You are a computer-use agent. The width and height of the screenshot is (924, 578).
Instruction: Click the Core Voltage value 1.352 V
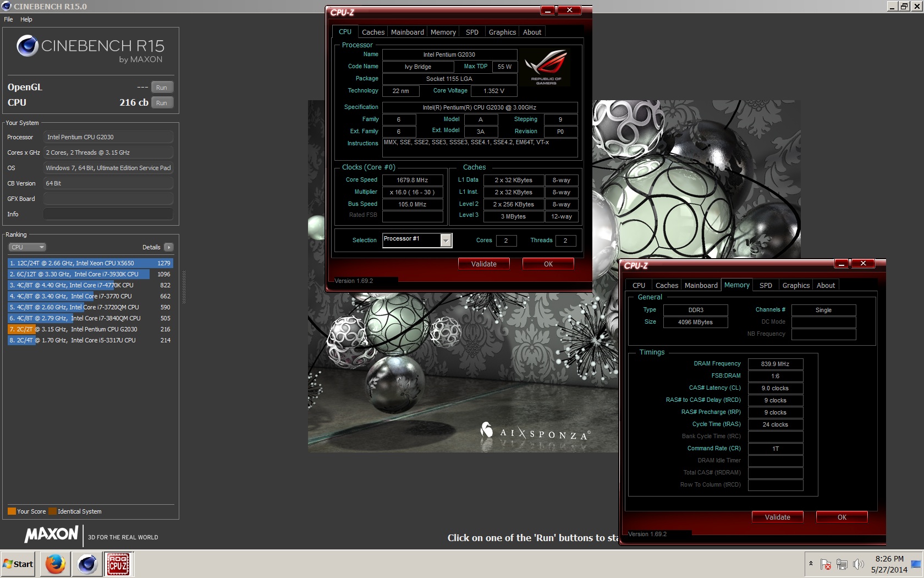pos(494,91)
